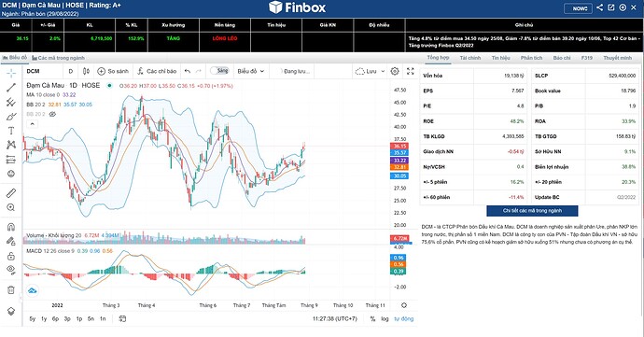644x337 pixels.
Task: Toggle log scale option
Action: tap(385, 318)
